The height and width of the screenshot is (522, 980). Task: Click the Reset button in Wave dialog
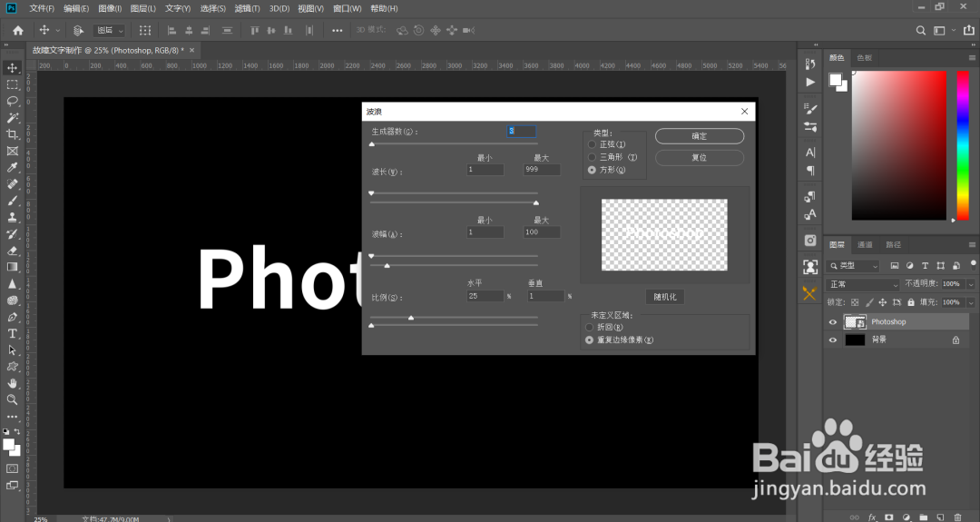[700, 158]
